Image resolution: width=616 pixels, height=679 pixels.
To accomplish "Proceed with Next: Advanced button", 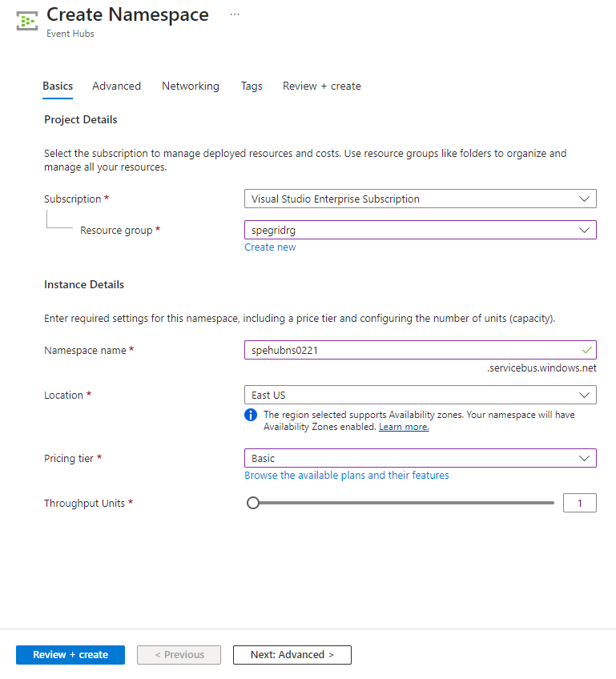I will tap(292, 655).
